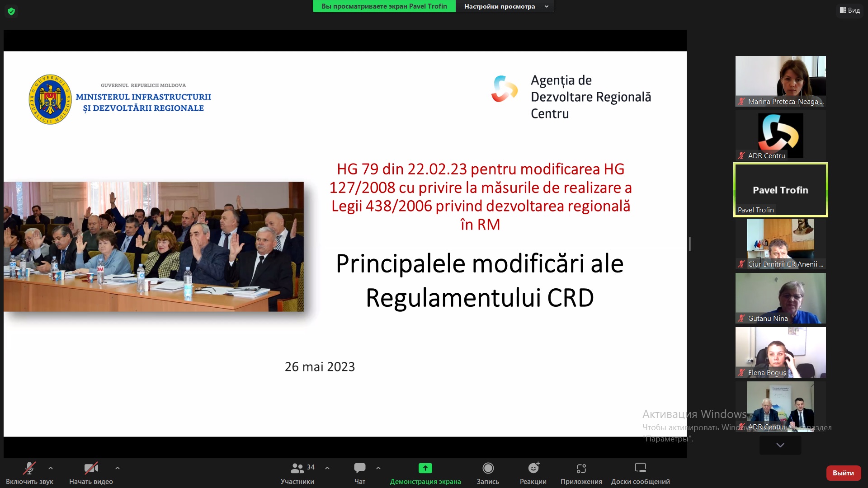Click the Record circle icon
The width and height of the screenshot is (868, 488).
point(488,468)
